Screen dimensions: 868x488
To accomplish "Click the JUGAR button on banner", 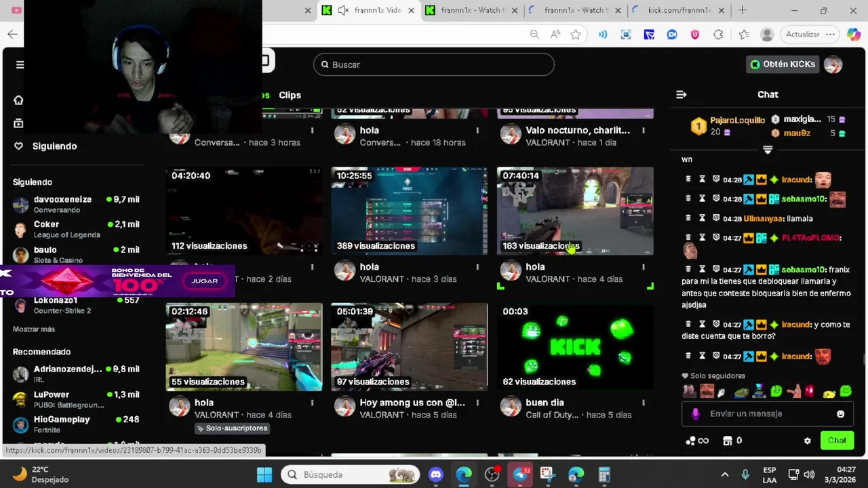I will point(205,281).
